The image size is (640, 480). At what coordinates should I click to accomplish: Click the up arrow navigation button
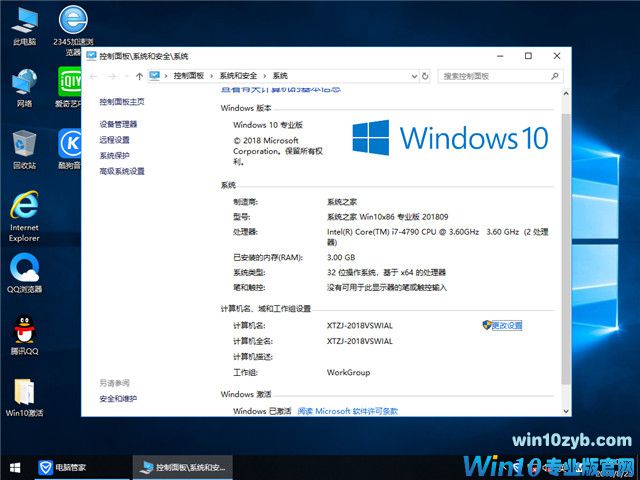coord(139,76)
